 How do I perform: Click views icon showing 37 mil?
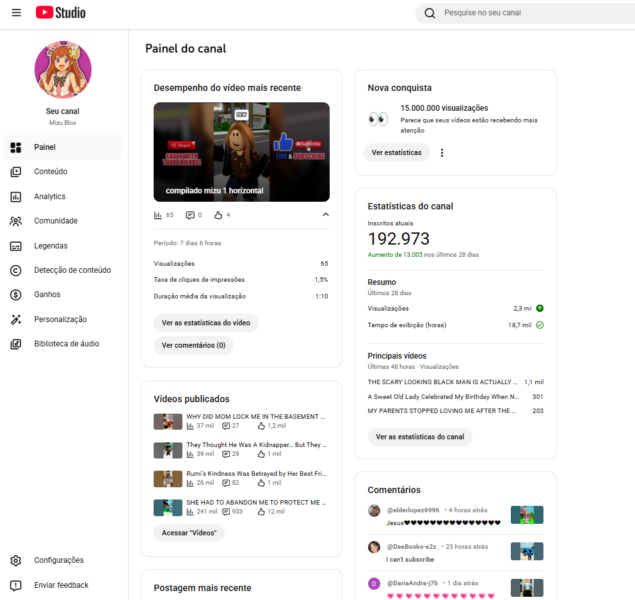coord(190,426)
